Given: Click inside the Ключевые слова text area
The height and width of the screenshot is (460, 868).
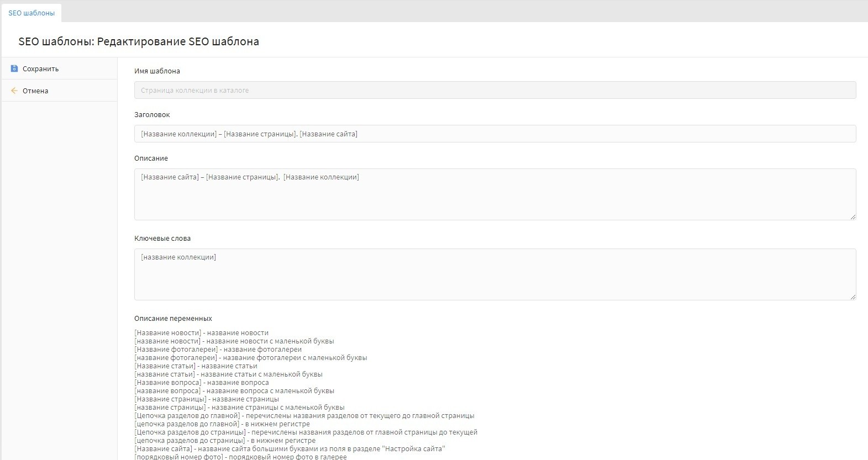Looking at the screenshot, I should 495,274.
